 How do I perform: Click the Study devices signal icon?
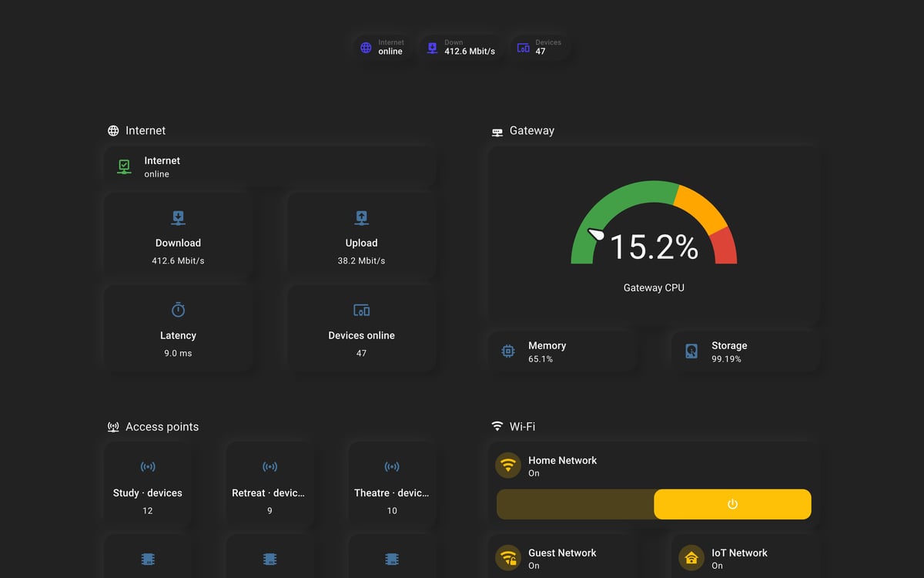pyautogui.click(x=148, y=467)
